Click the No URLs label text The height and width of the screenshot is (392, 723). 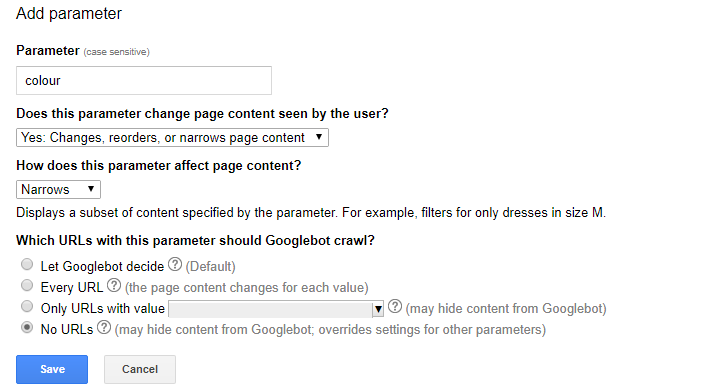(67, 330)
